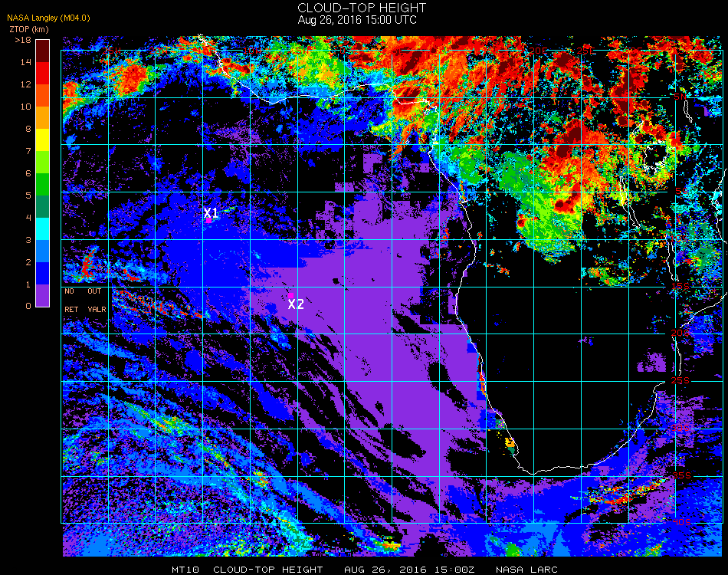The width and height of the screenshot is (728, 575).
Task: Click the '10' legend scale value
Action: [26, 107]
